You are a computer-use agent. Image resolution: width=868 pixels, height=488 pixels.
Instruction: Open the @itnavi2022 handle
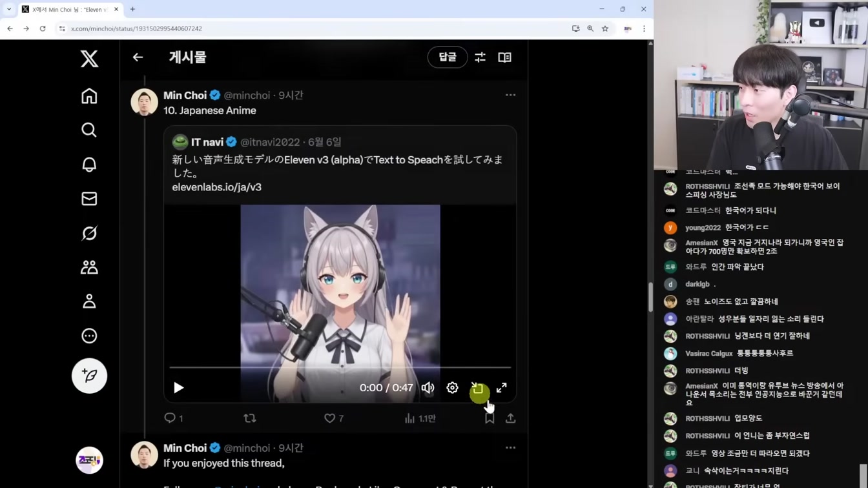(x=270, y=142)
